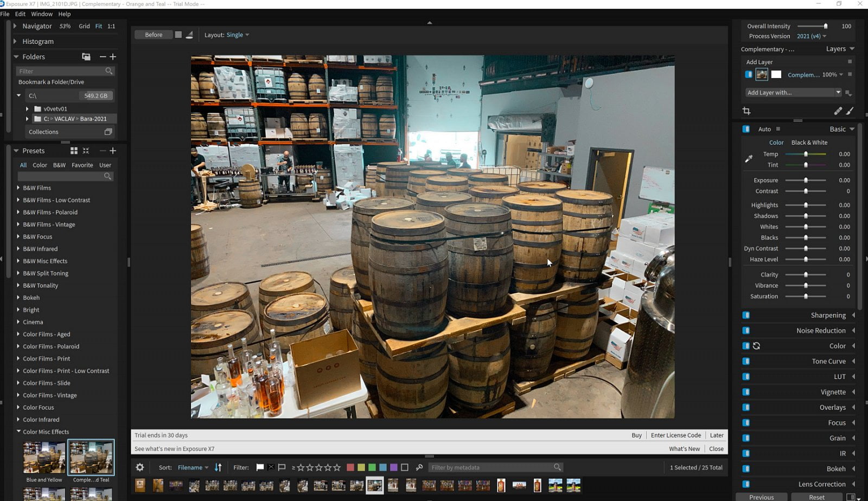
Task: Select the brush tool icon
Action: click(850, 111)
